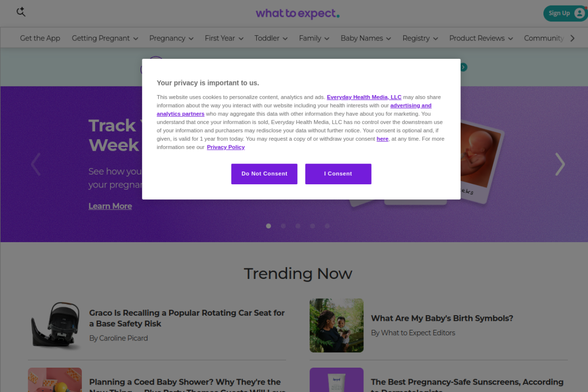Screen dimensions: 588x392
Task: Go to previous carousel slide arrow
Action: point(36,164)
